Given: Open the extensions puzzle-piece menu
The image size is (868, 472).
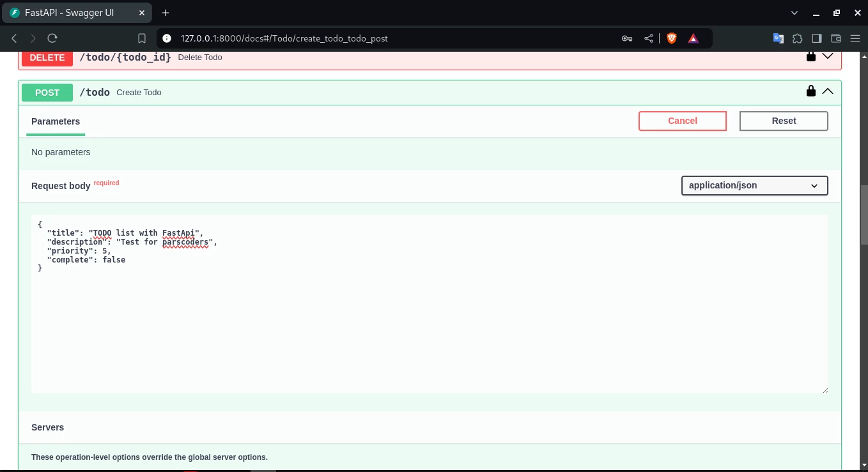Looking at the screenshot, I should pyautogui.click(x=797, y=38).
